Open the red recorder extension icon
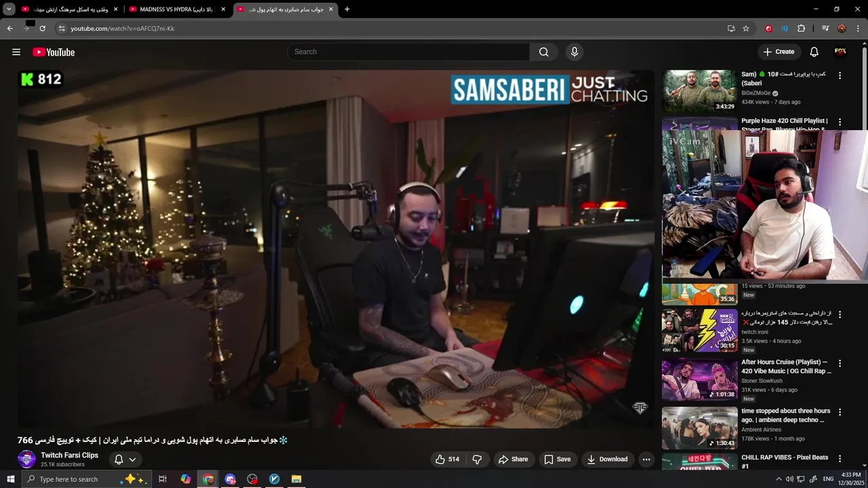Image resolution: width=868 pixels, height=488 pixels. (x=768, y=28)
